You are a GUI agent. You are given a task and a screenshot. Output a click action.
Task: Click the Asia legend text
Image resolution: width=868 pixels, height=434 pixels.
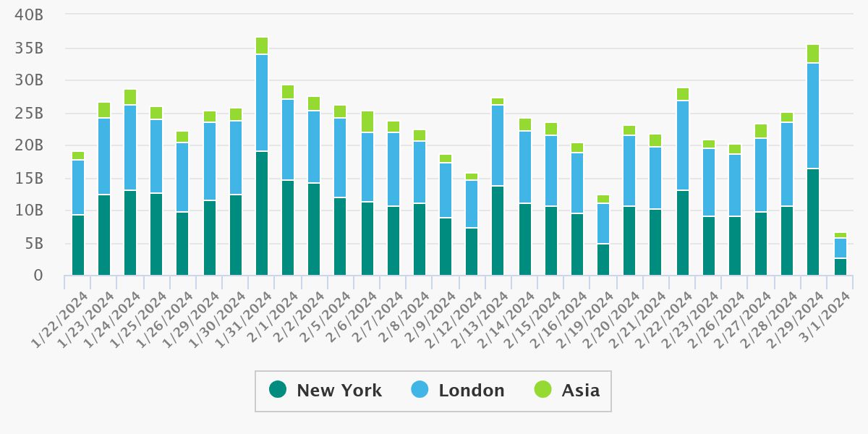(x=581, y=390)
